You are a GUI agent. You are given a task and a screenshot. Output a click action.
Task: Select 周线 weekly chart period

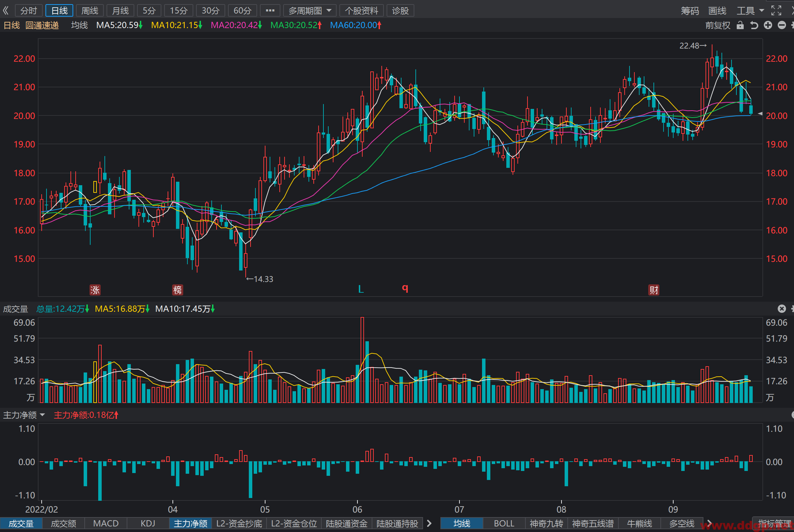90,11
